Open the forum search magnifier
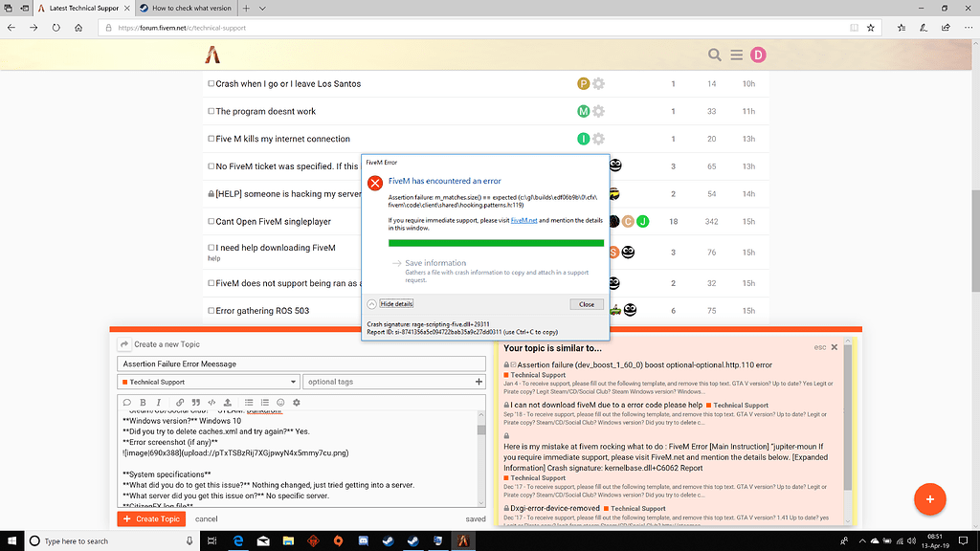 (x=714, y=55)
